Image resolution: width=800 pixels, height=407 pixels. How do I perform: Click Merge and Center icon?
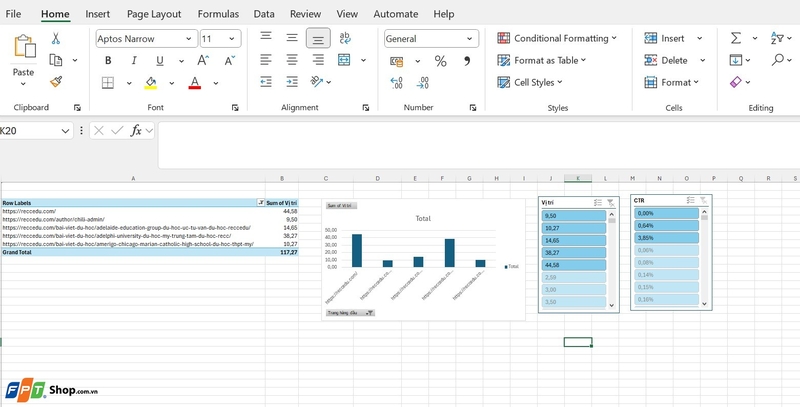click(x=344, y=60)
